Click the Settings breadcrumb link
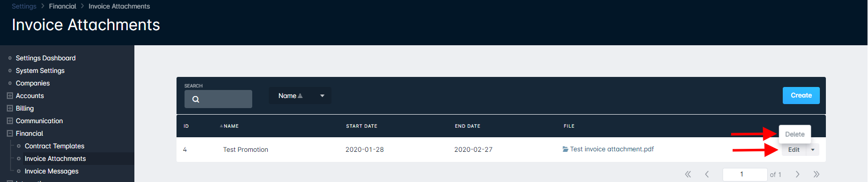868x182 pixels. pos(24,6)
